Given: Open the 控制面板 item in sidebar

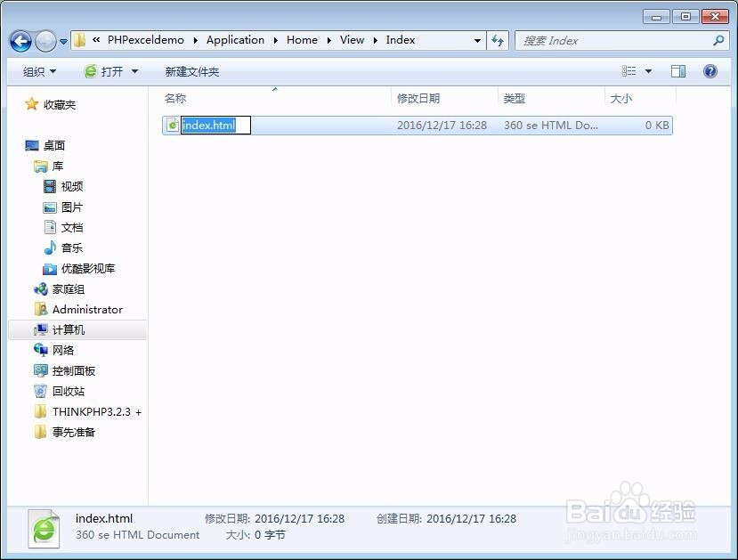Looking at the screenshot, I should (73, 370).
